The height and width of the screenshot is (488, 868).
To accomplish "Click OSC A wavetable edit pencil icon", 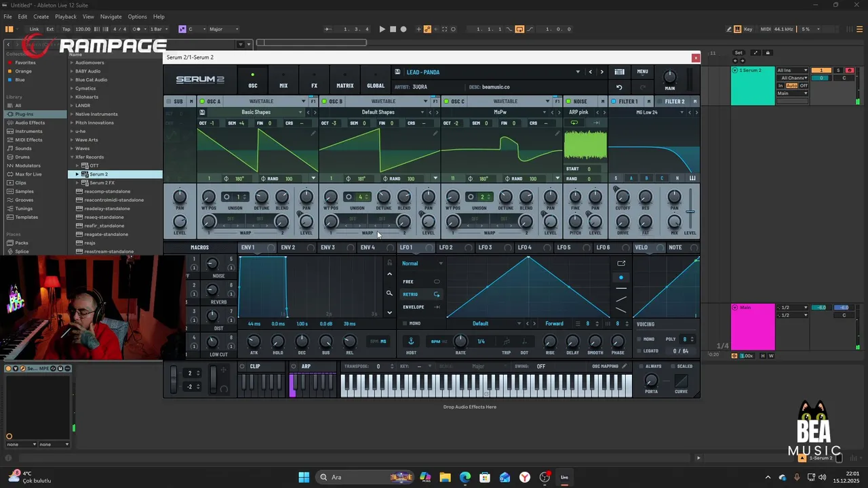I will [x=313, y=134].
